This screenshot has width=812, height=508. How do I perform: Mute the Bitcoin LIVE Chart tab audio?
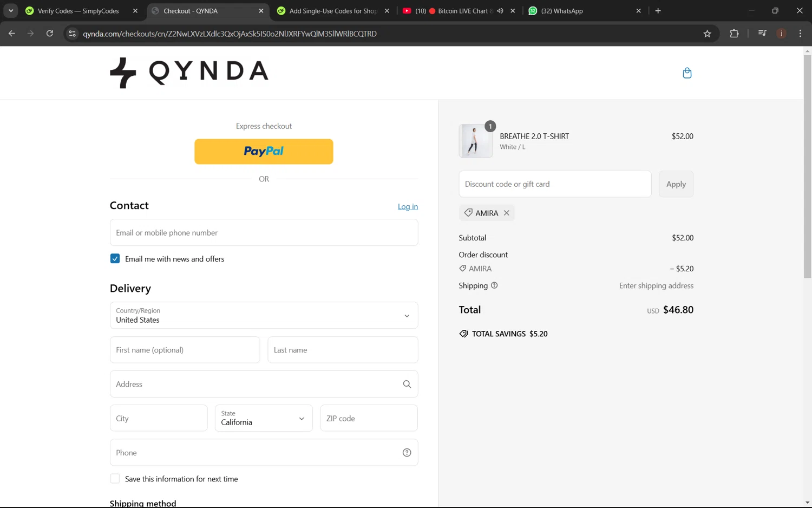click(500, 11)
